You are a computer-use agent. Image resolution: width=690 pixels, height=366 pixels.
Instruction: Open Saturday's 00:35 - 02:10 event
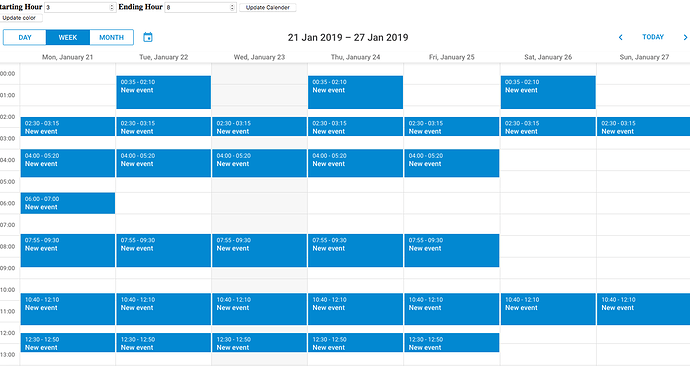click(548, 92)
